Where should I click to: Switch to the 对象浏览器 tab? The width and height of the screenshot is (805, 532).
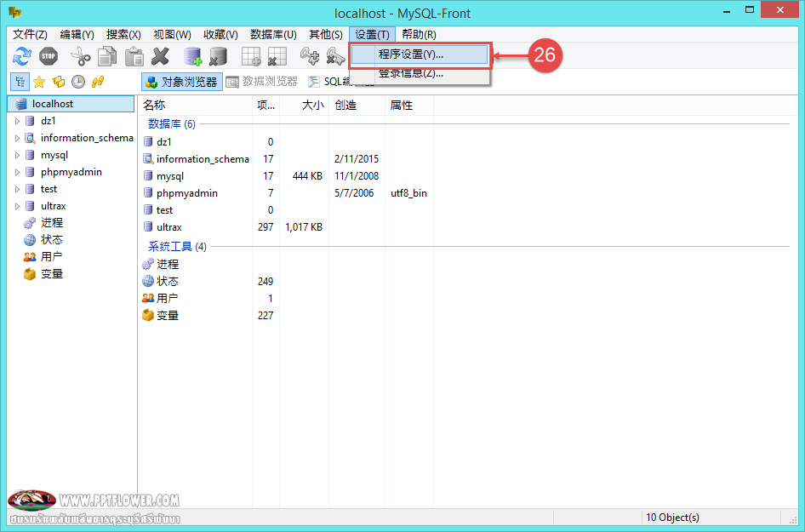tap(182, 82)
